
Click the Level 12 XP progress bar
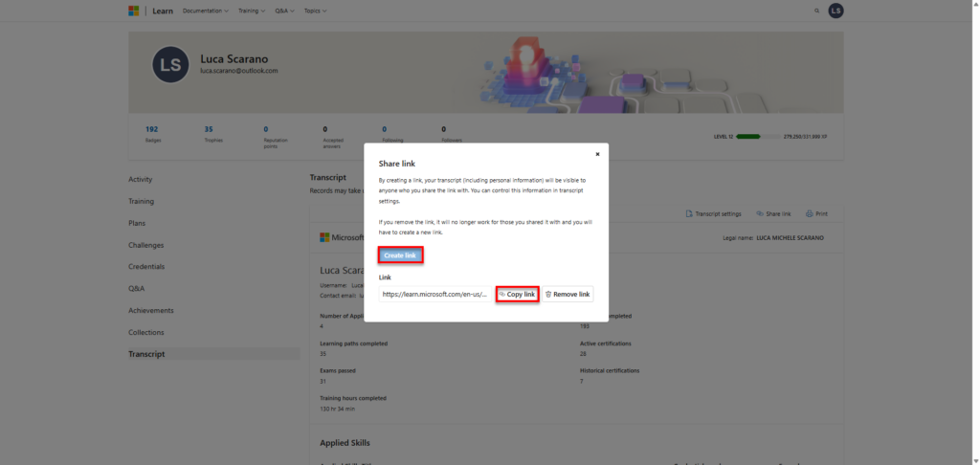coord(748,137)
